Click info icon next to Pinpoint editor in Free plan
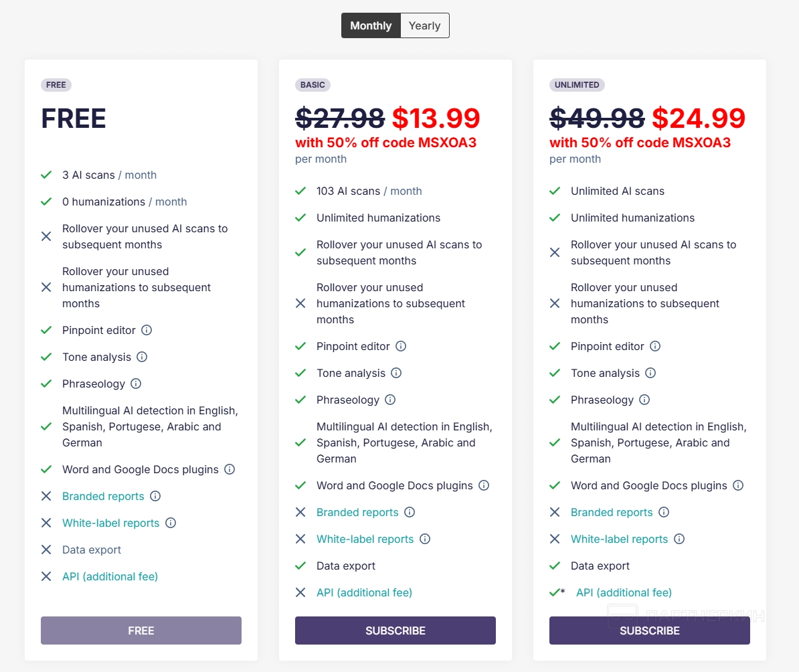799x672 pixels. pyautogui.click(x=147, y=330)
